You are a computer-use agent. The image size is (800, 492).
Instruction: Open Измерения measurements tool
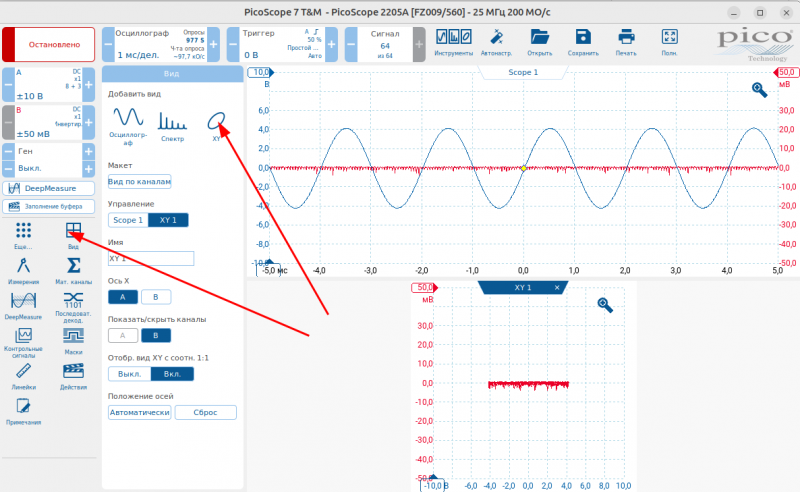pyautogui.click(x=23, y=270)
